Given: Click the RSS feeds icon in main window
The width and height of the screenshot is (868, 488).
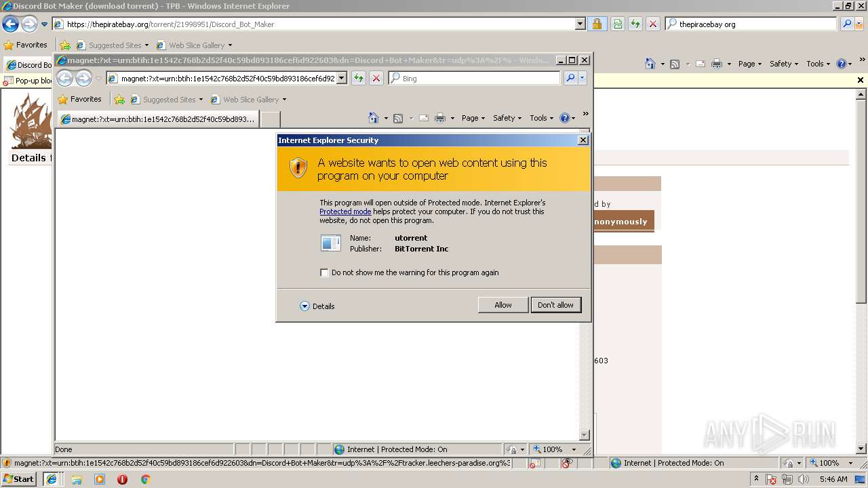Looking at the screenshot, I should (x=675, y=64).
